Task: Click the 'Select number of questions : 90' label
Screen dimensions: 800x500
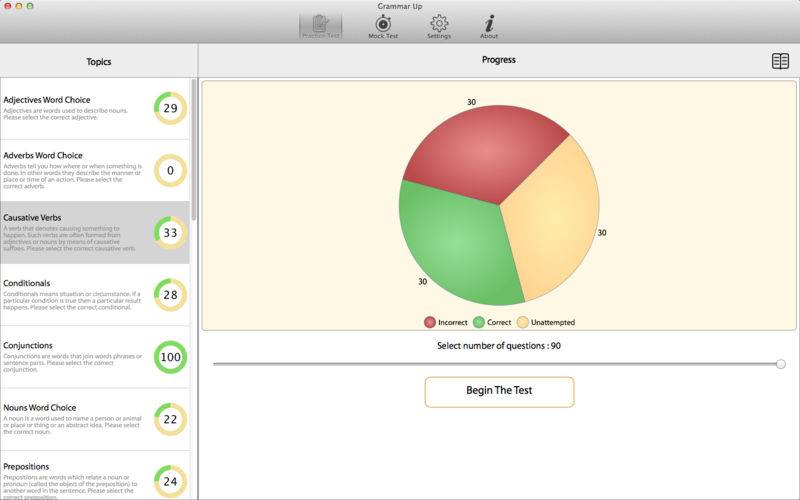Action: [x=499, y=346]
